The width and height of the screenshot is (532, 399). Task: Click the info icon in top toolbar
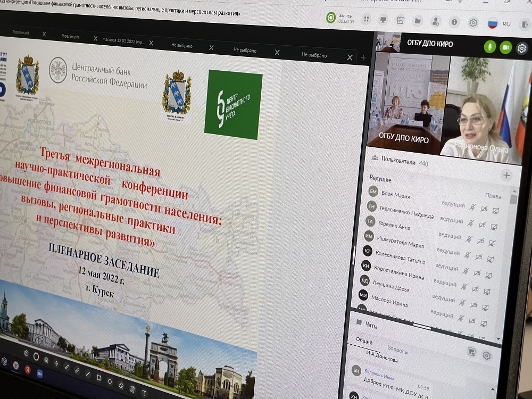click(454, 22)
